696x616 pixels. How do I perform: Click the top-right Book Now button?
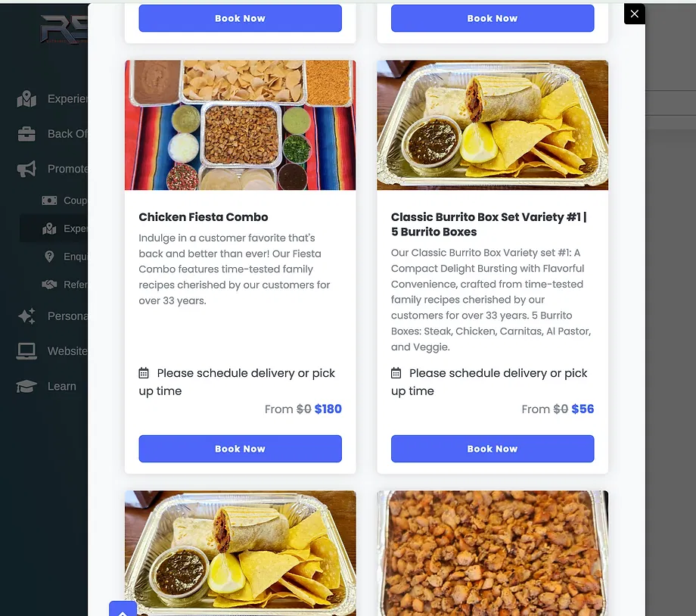click(492, 18)
